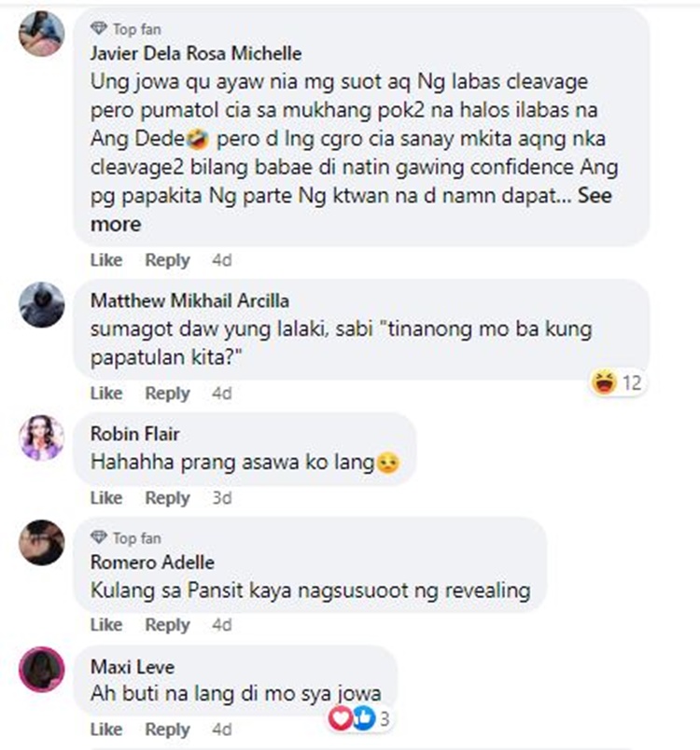
Task: View the laughing reaction count on Matthew's comment
Action: 617,382
